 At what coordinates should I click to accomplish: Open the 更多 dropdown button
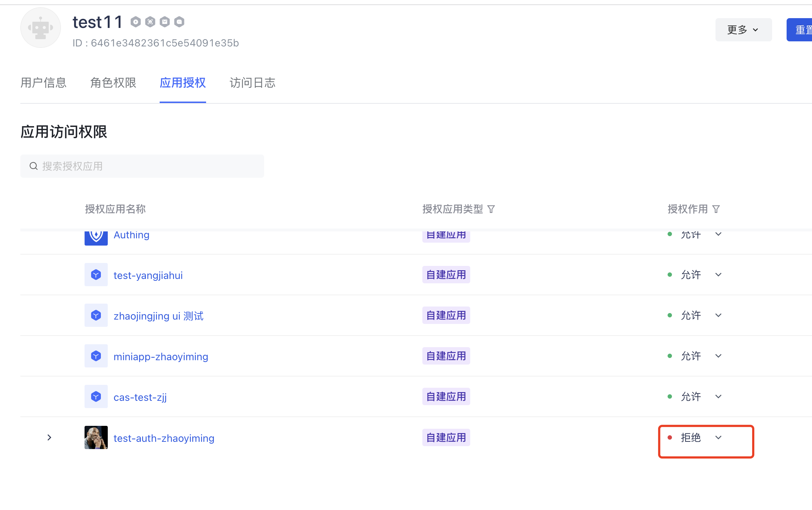coord(743,30)
